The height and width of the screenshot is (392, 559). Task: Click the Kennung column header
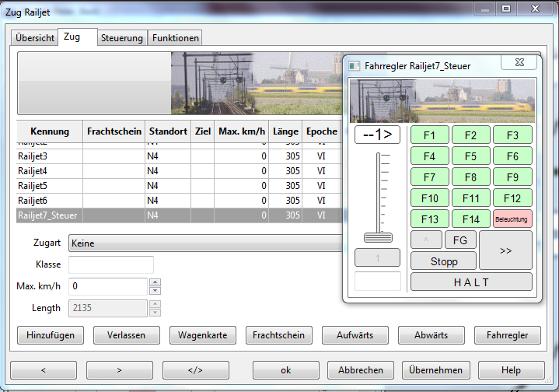pos(50,131)
